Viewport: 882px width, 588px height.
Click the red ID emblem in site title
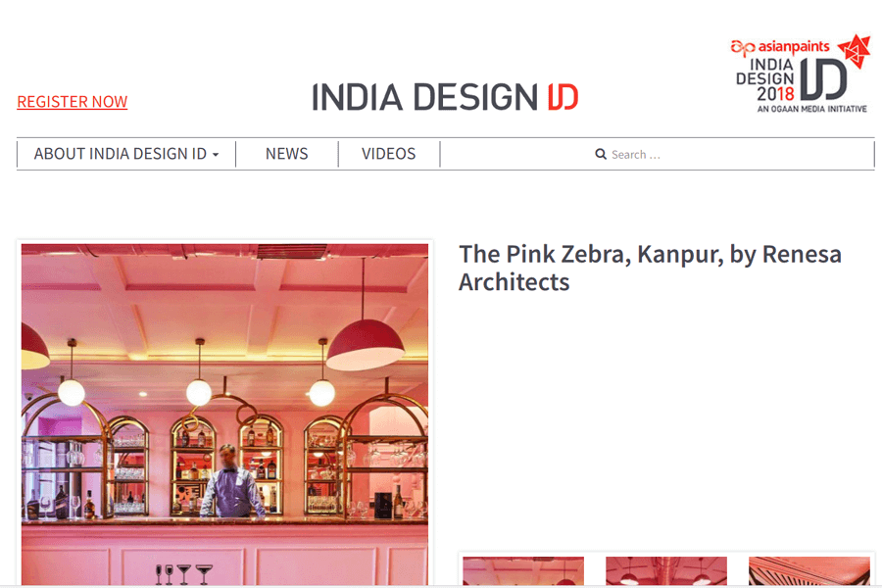(x=563, y=97)
